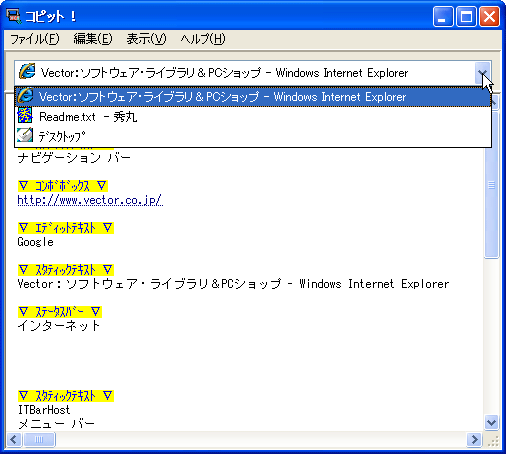Click the horizontal scrollbar thumb
506x454 pixels.
click(39, 439)
